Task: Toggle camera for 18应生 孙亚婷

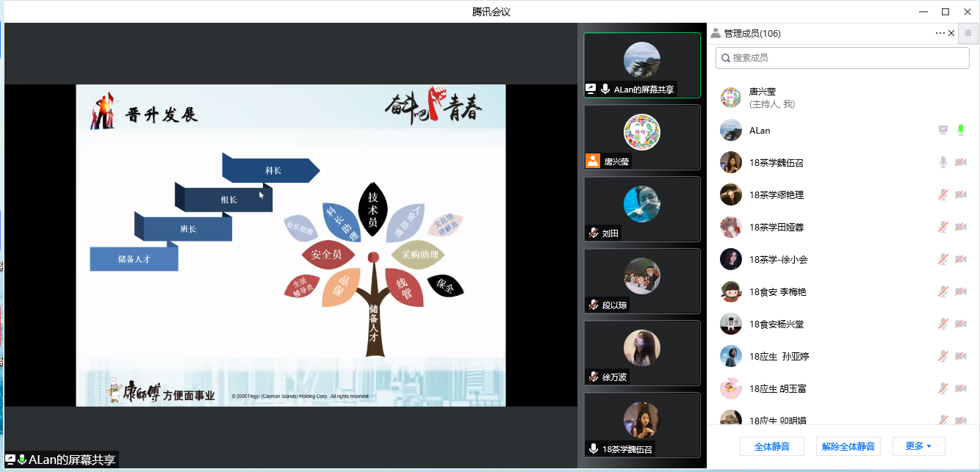Action: point(960,357)
